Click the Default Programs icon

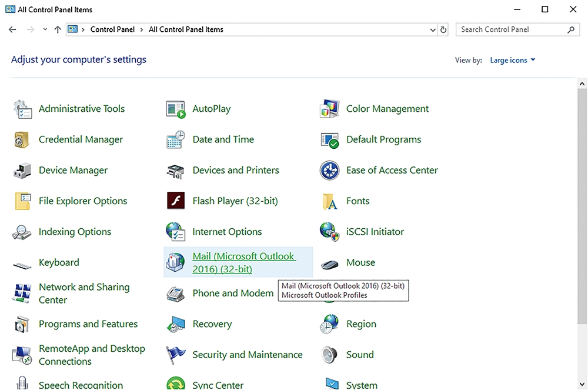(x=330, y=140)
